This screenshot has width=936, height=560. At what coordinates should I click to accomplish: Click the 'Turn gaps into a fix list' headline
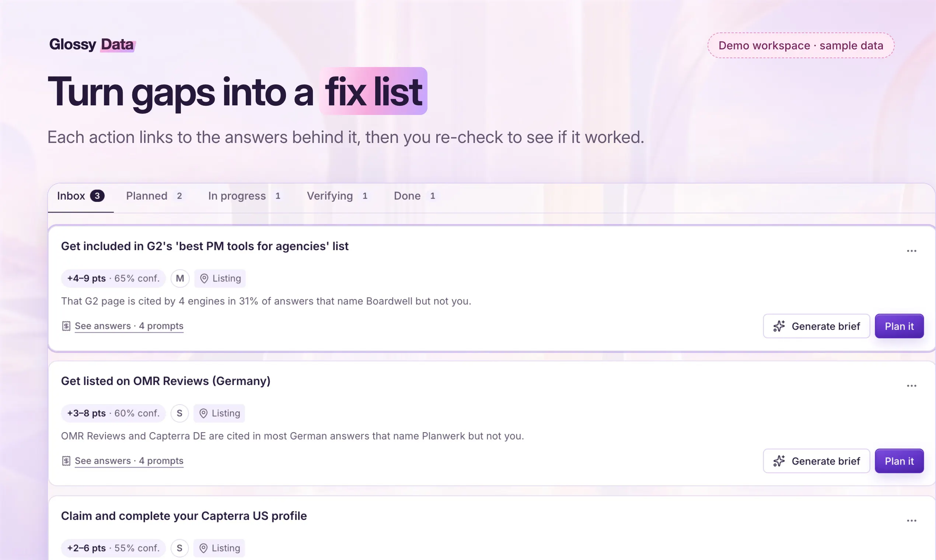237,92
